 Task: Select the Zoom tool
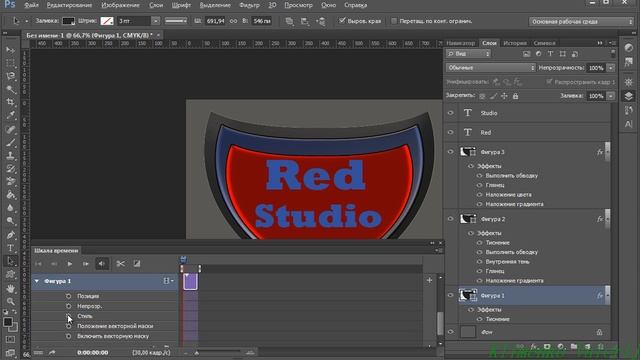[10, 301]
